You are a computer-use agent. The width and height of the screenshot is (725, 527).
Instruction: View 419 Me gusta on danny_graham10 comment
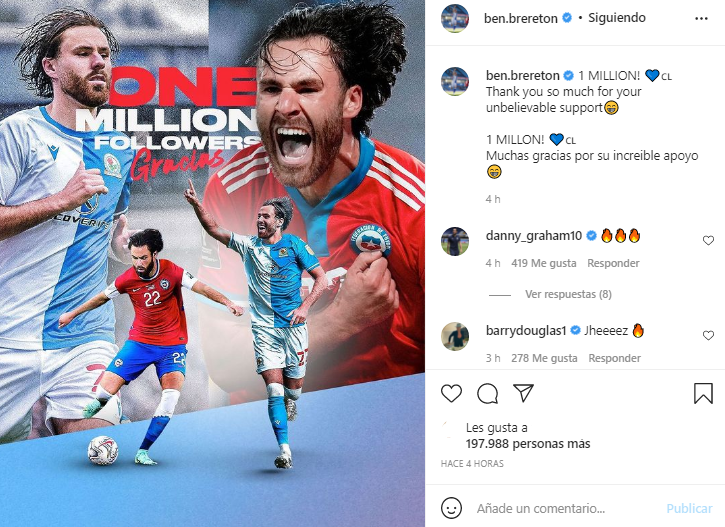click(544, 263)
